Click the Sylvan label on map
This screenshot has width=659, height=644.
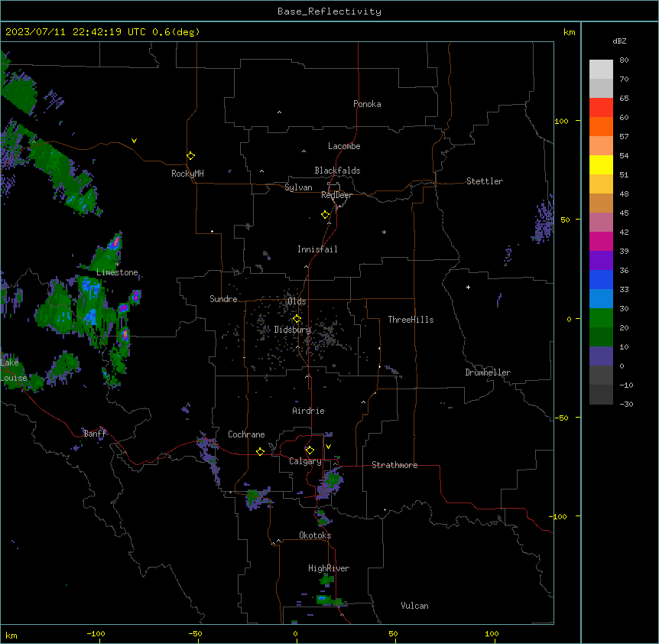[298, 187]
